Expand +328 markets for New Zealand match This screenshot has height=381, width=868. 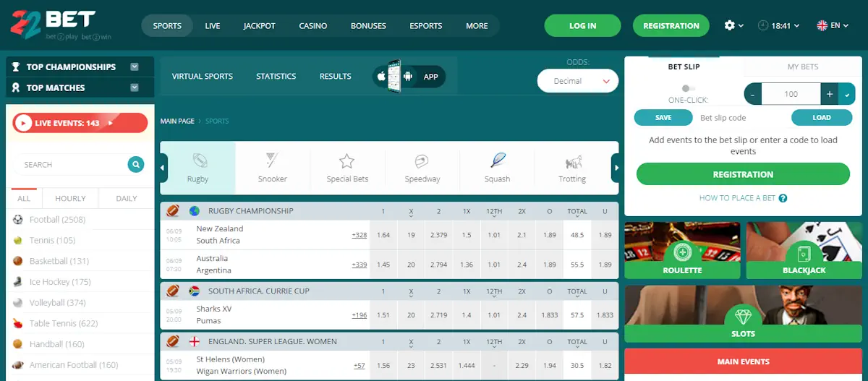[359, 235]
